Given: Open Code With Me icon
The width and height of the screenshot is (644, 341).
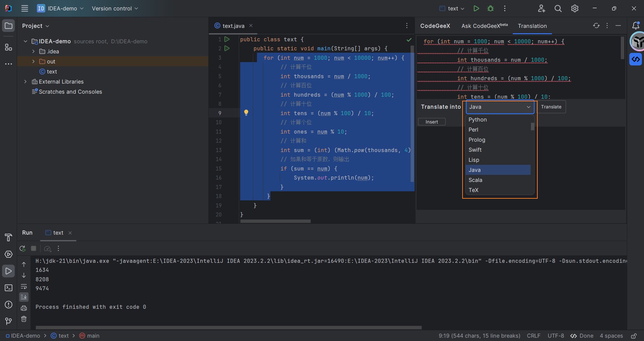Looking at the screenshot, I should pos(541,8).
